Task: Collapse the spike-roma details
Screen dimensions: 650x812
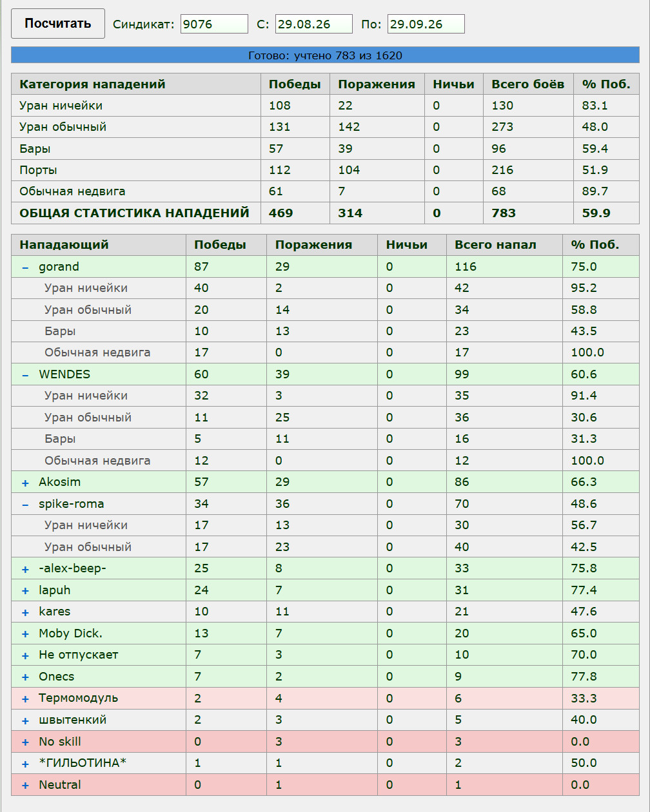Action: (25, 505)
